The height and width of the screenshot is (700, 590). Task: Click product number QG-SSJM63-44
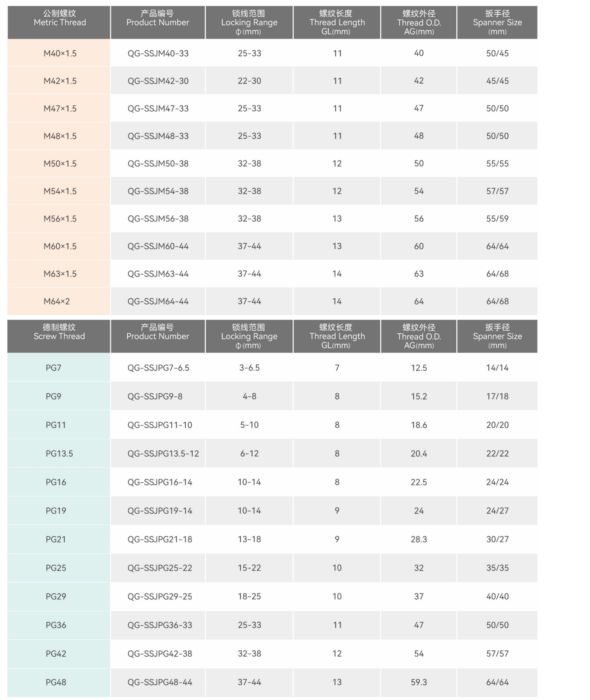pos(158,274)
